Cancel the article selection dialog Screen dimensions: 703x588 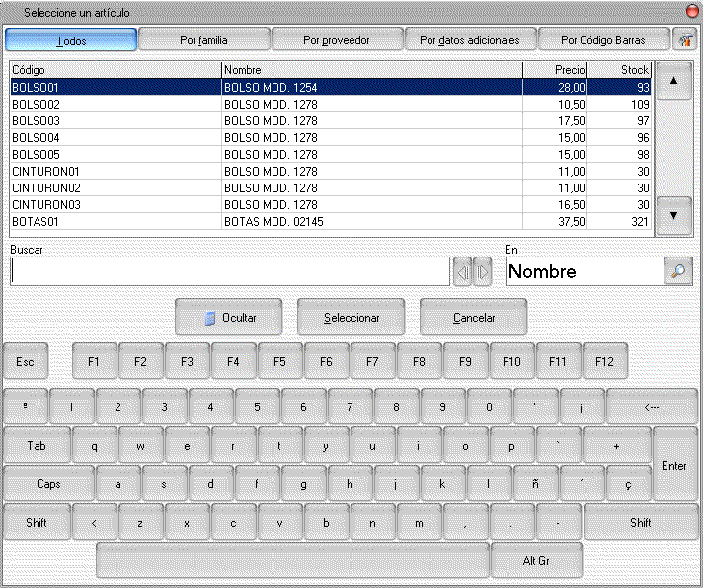(x=474, y=318)
